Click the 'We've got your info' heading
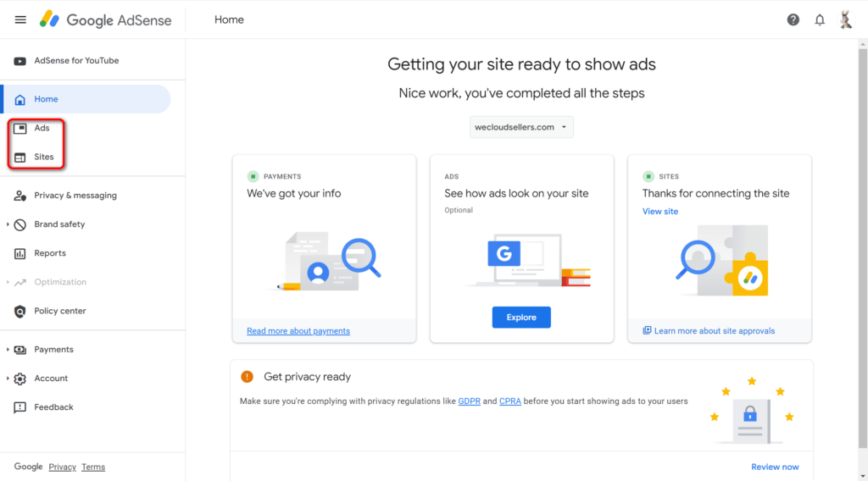The height and width of the screenshot is (481, 868). [294, 194]
